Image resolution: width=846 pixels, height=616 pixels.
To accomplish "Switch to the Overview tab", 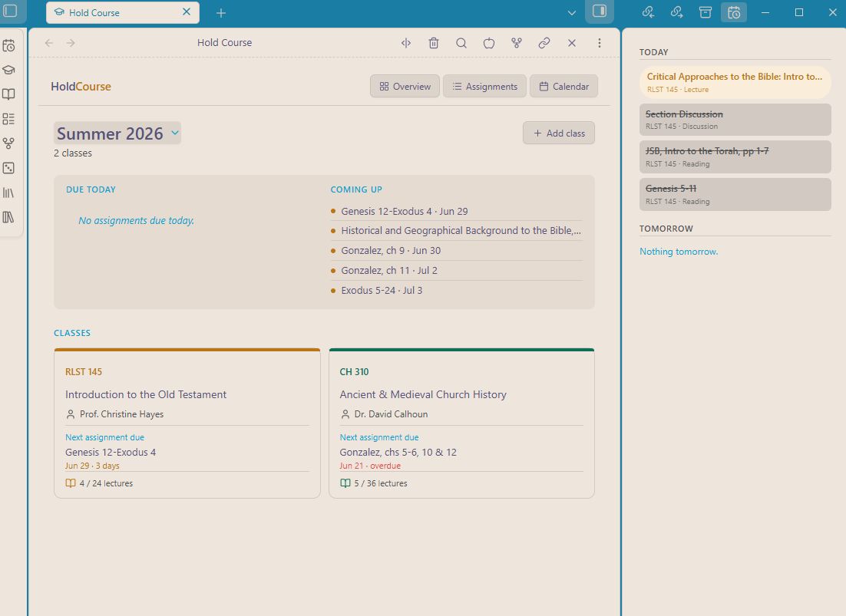I will click(x=405, y=86).
